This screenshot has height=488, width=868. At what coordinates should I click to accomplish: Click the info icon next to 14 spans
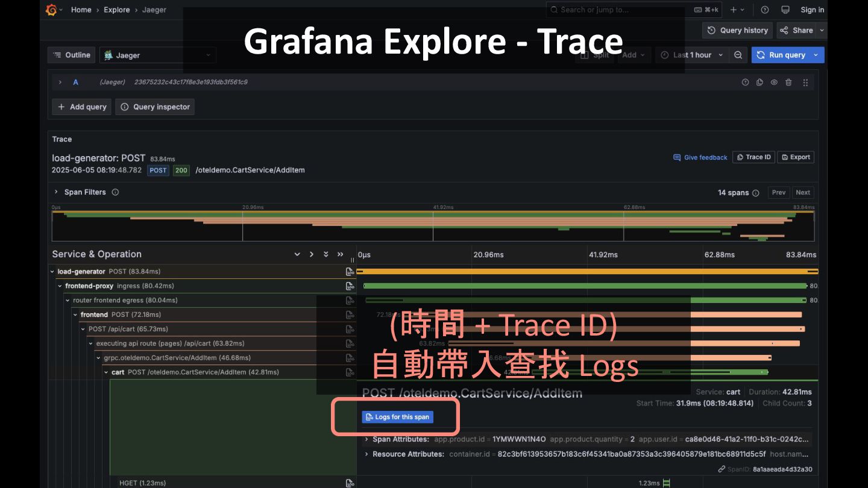pos(756,193)
